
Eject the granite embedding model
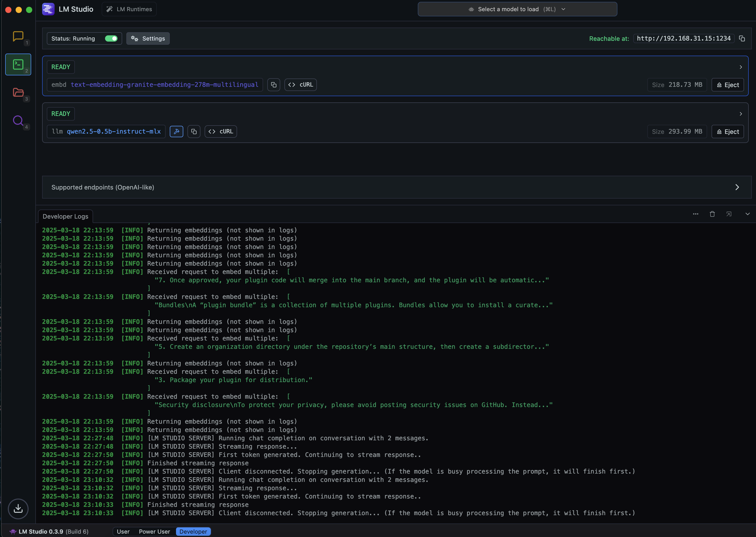pos(727,85)
